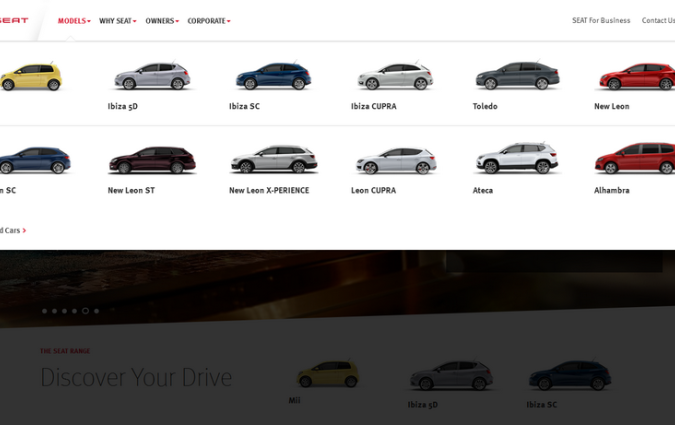675x425 pixels.
Task: Open the dark red New Leon ST image
Action: [151, 160]
